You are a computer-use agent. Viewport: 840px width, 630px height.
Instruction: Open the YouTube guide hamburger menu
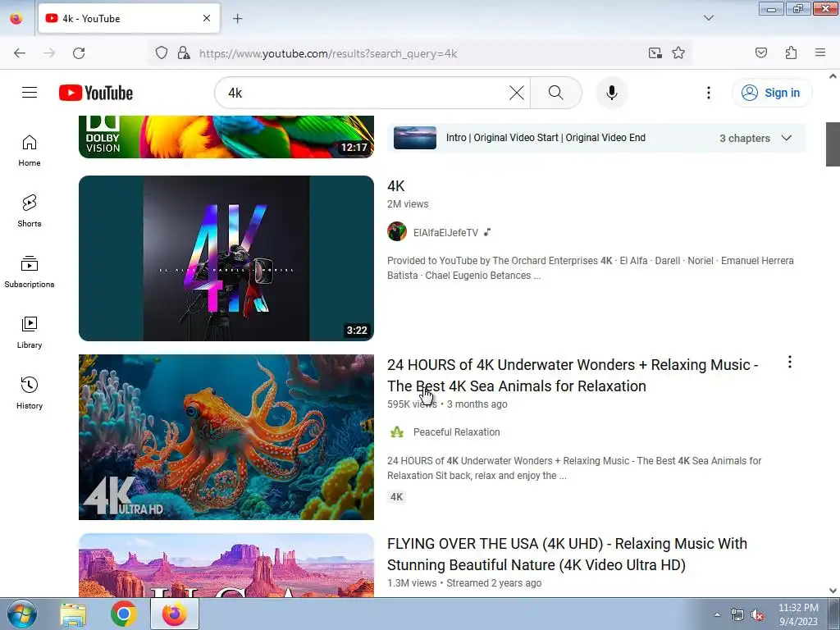pos(30,93)
